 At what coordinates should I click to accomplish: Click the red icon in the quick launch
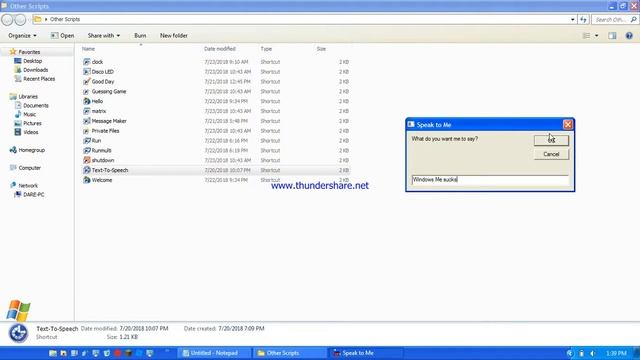click(x=118, y=353)
